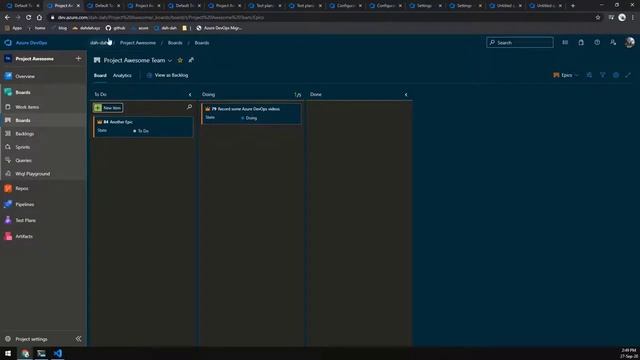This screenshot has width=640, height=360.
Task: Open column options icon next to Epics
Action: (x=589, y=75)
